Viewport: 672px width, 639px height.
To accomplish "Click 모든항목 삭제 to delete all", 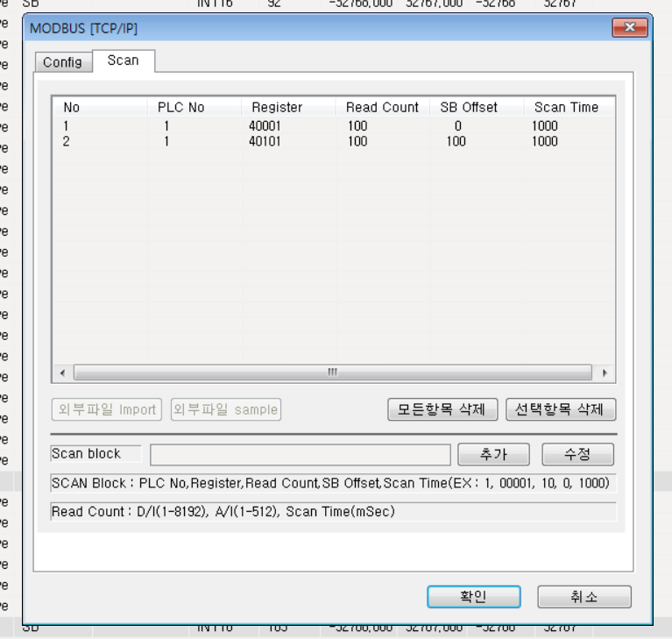I will click(442, 409).
